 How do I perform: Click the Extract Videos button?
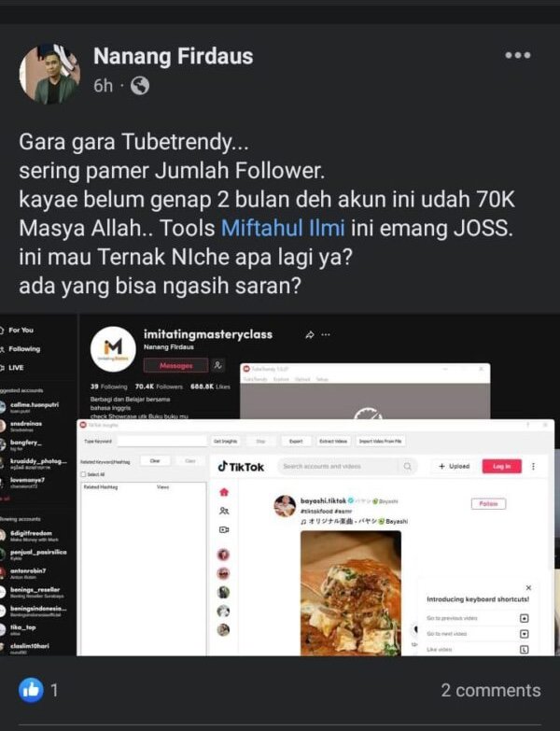(x=333, y=441)
